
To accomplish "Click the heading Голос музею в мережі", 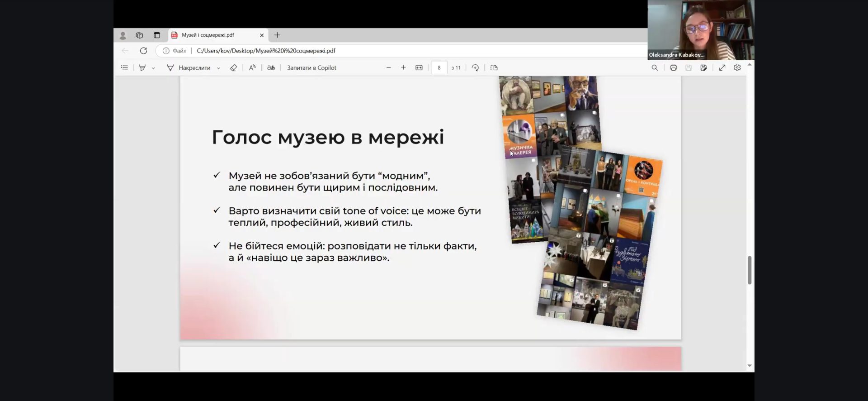I will [x=328, y=137].
